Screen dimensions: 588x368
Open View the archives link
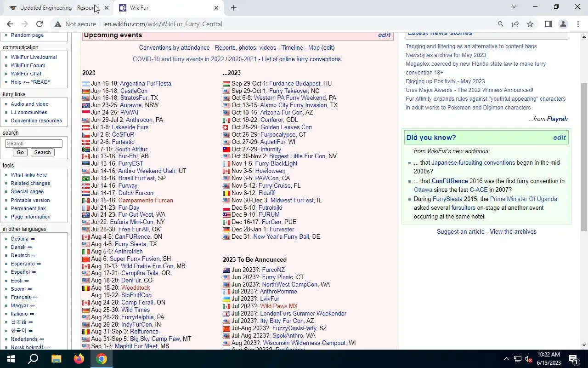[x=513, y=232]
